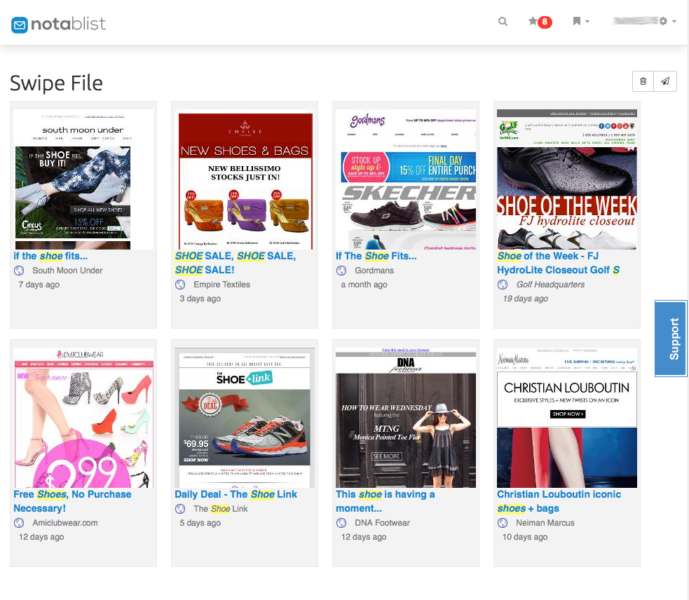689x600 pixels.
Task: Select sender name Golf Headquarters
Action: coord(550,284)
